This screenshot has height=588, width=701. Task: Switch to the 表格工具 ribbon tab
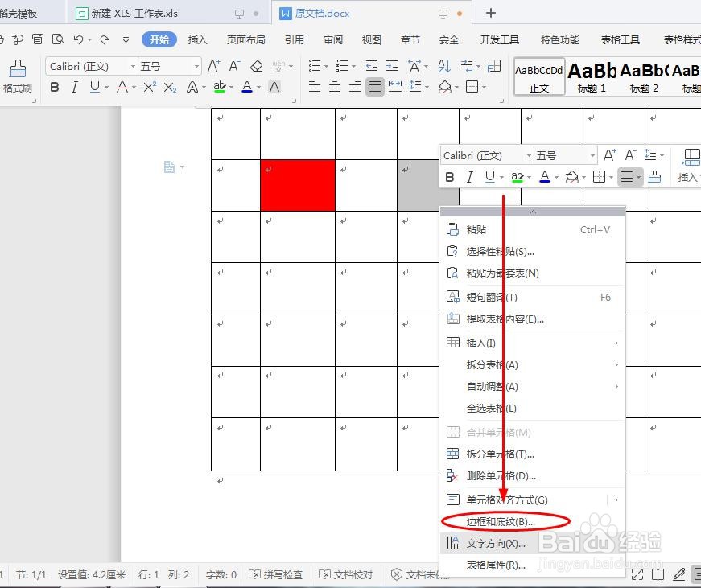click(x=620, y=39)
